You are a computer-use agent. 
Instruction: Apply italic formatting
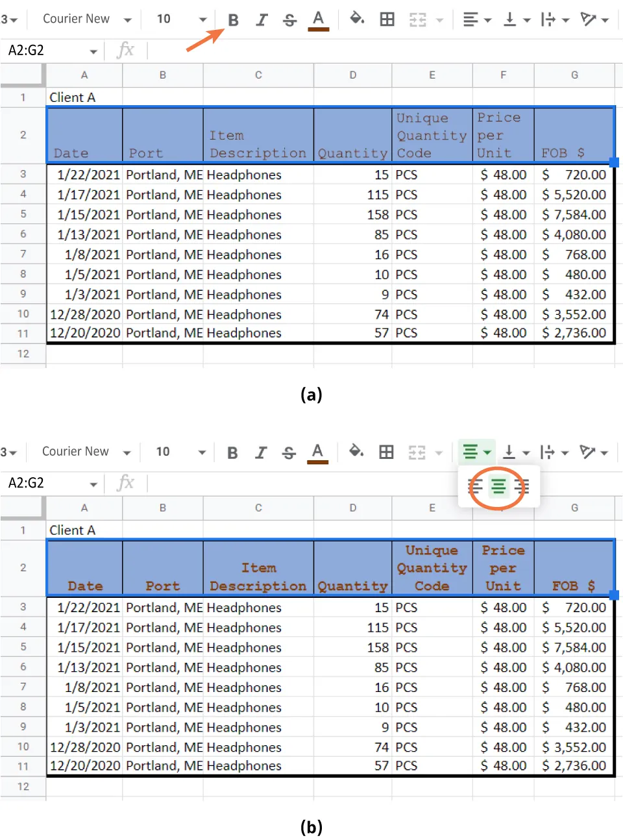(x=262, y=19)
